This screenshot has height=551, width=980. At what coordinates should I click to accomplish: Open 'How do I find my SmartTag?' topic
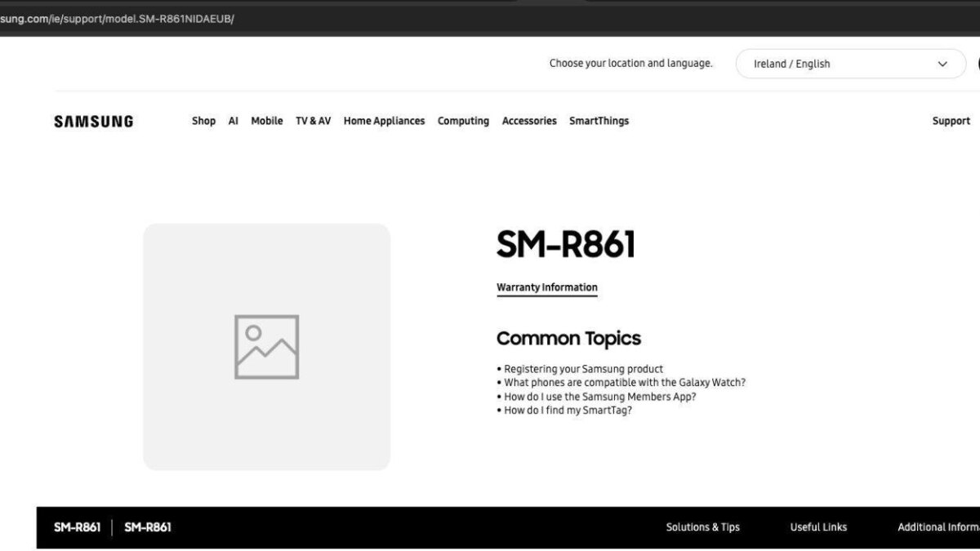pos(568,410)
